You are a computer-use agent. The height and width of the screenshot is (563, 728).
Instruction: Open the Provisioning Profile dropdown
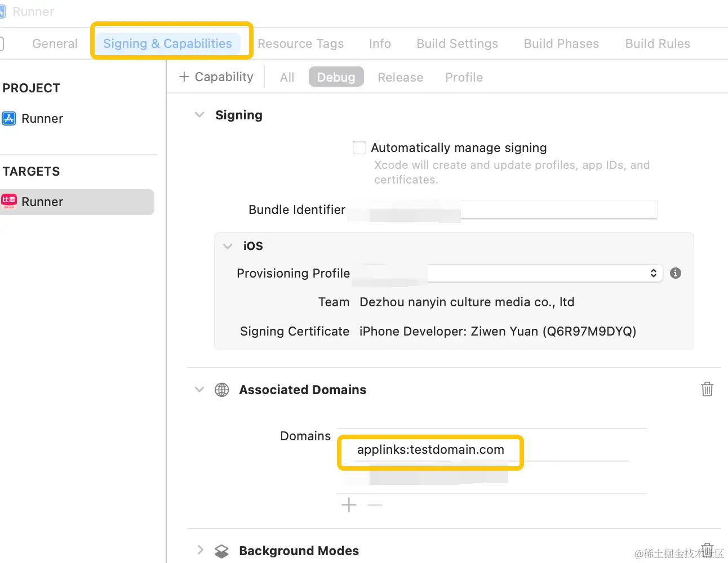pos(507,273)
